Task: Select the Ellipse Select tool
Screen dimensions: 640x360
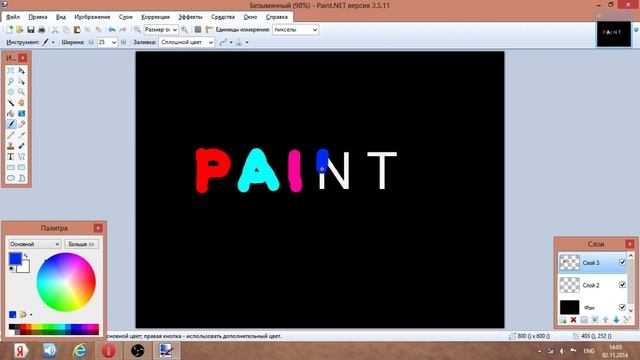Action: coord(11,92)
